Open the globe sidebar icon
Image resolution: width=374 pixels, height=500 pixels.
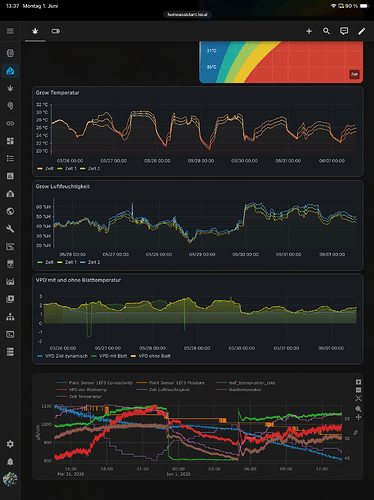click(x=10, y=211)
